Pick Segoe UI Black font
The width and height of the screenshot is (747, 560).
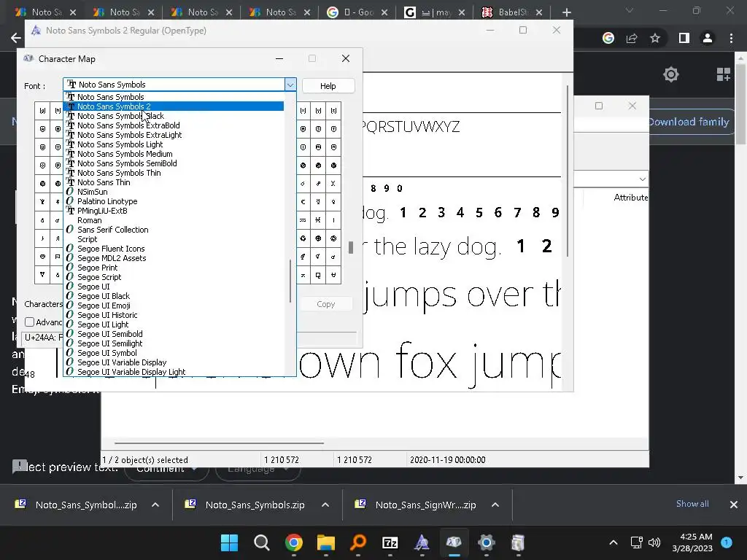(x=174, y=296)
